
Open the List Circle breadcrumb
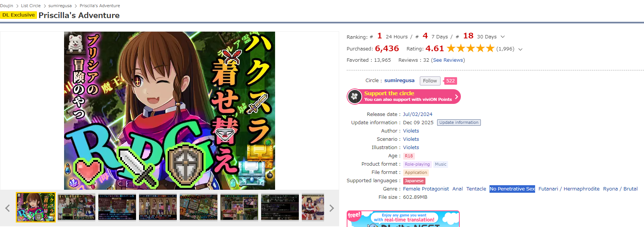point(31,6)
